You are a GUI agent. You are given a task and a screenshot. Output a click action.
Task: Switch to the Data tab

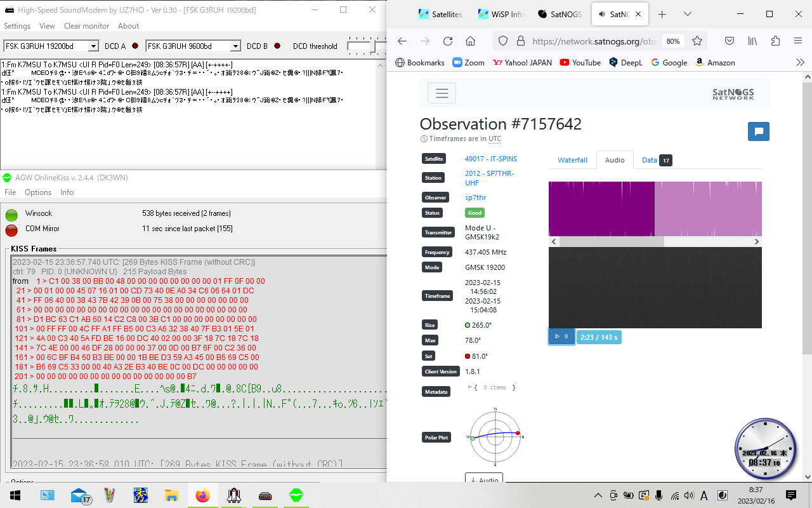(657, 160)
